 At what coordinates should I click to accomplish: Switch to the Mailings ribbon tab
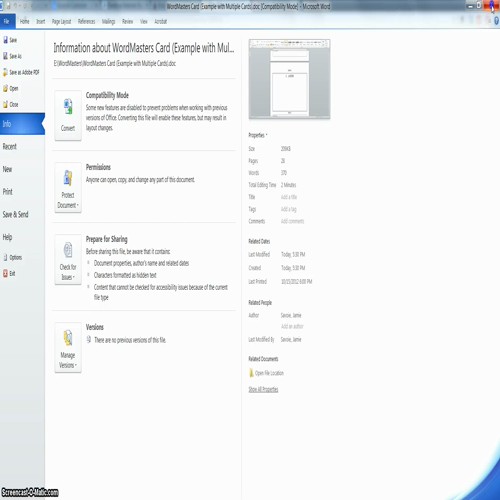pyautogui.click(x=108, y=21)
